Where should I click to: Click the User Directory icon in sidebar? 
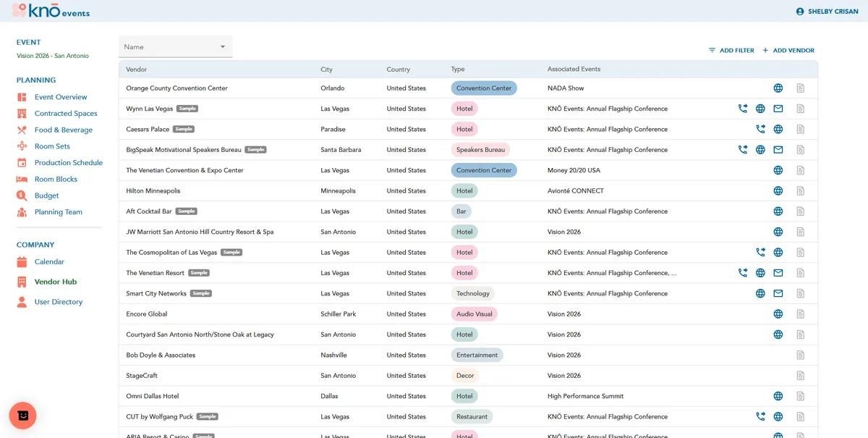click(22, 302)
